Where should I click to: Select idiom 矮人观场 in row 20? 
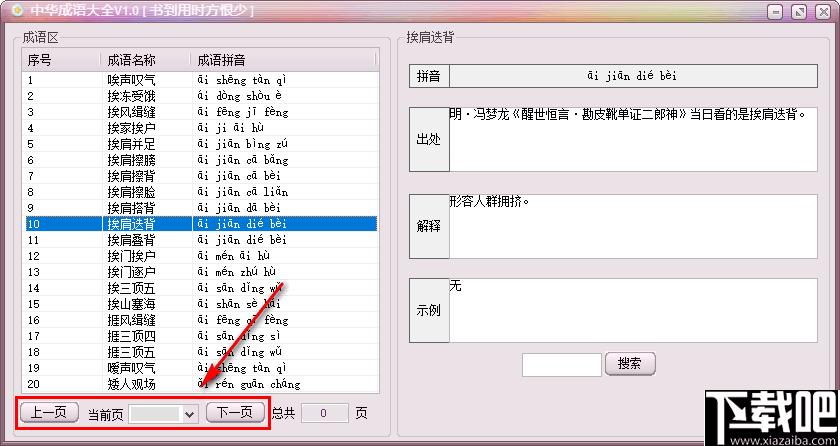(131, 384)
